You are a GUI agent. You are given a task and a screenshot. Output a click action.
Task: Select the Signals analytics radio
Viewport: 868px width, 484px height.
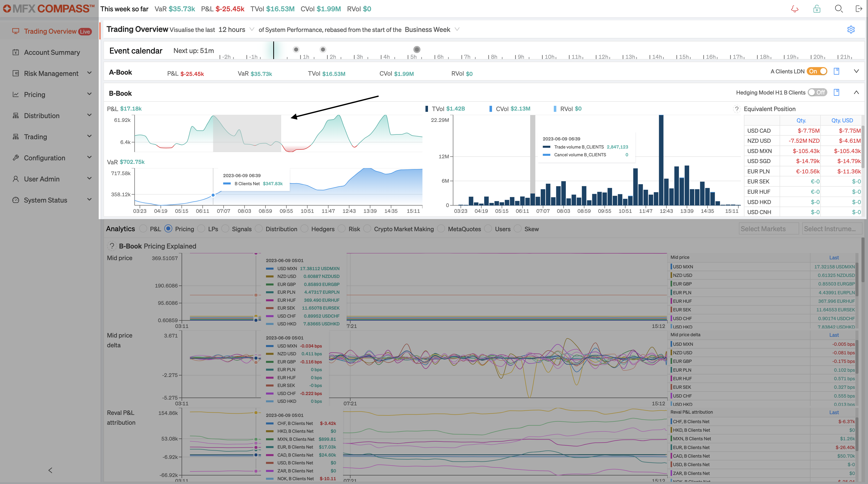pyautogui.click(x=225, y=228)
